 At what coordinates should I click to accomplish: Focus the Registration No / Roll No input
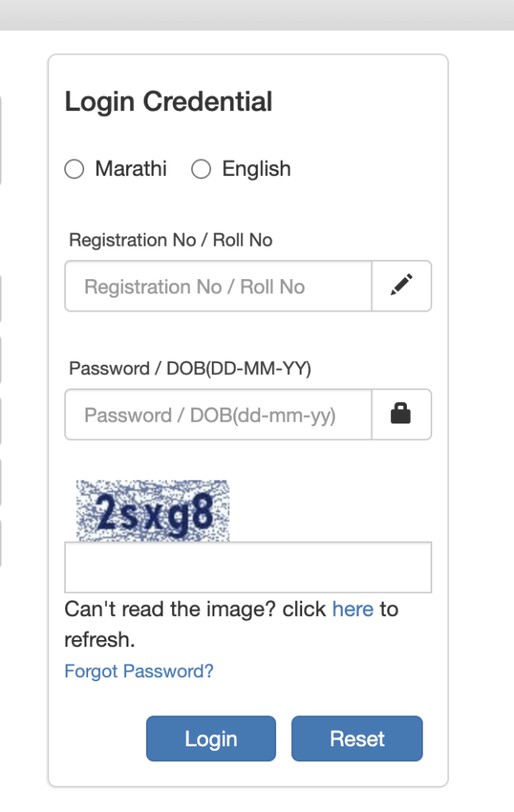click(x=218, y=285)
